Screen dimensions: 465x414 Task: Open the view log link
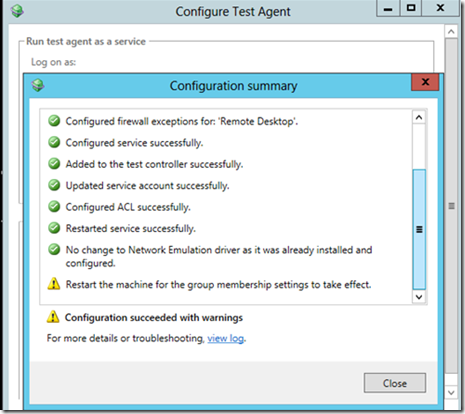tap(225, 338)
